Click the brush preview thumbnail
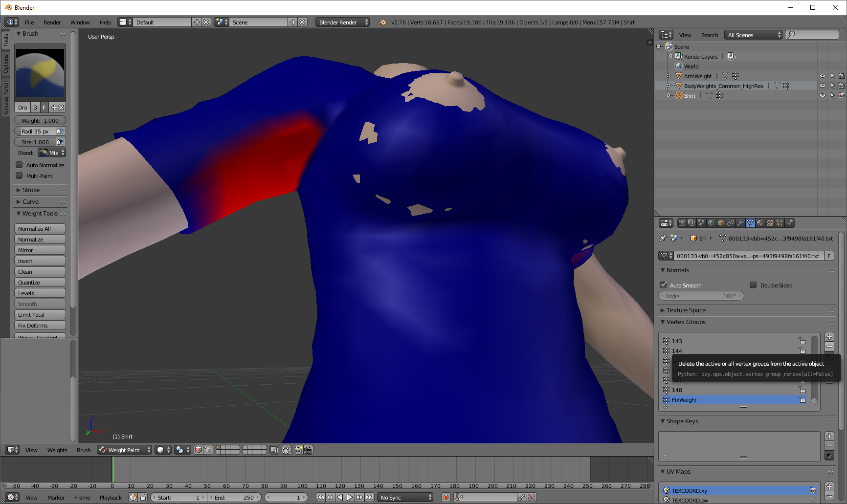This screenshot has width=847, height=504. [x=40, y=72]
